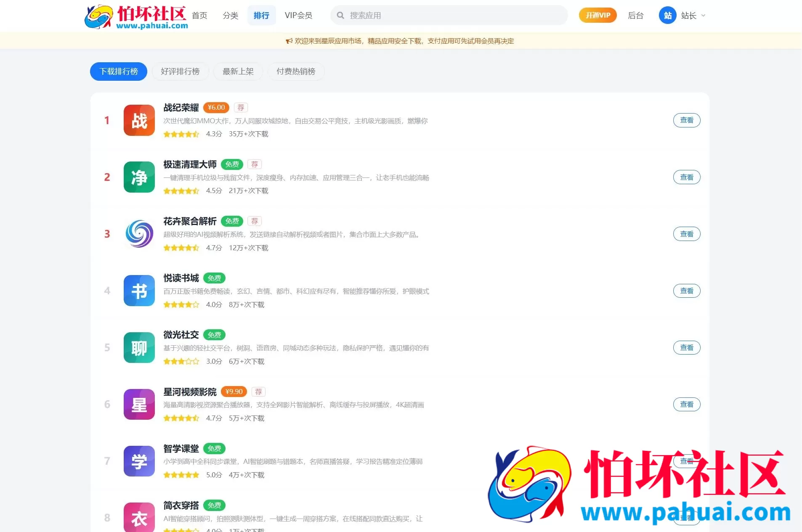
Task: Click the magnifier search icon
Action: point(340,16)
